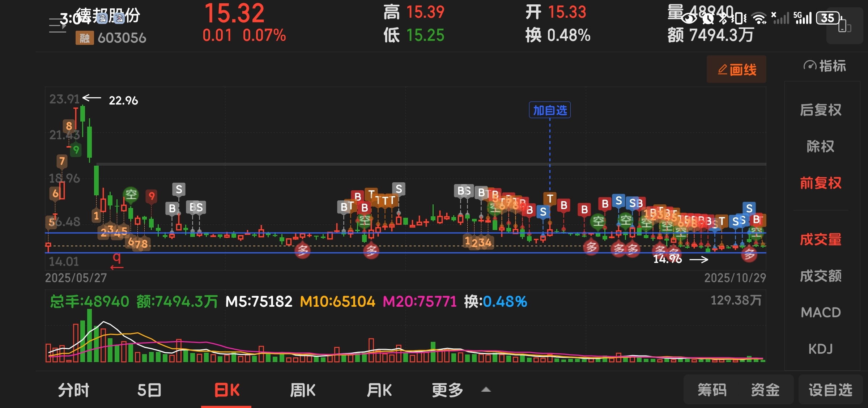
Task: Switch sub-chart to MACD indicator
Action: (821, 313)
